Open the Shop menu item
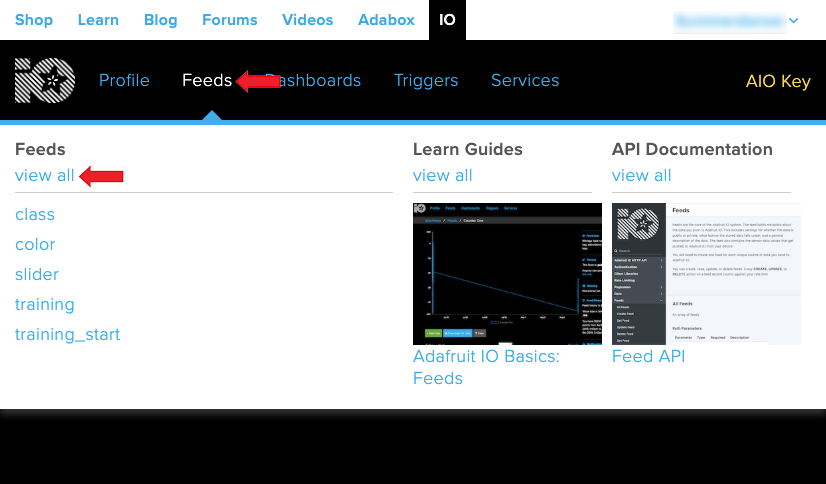This screenshot has width=826, height=484. tap(34, 20)
